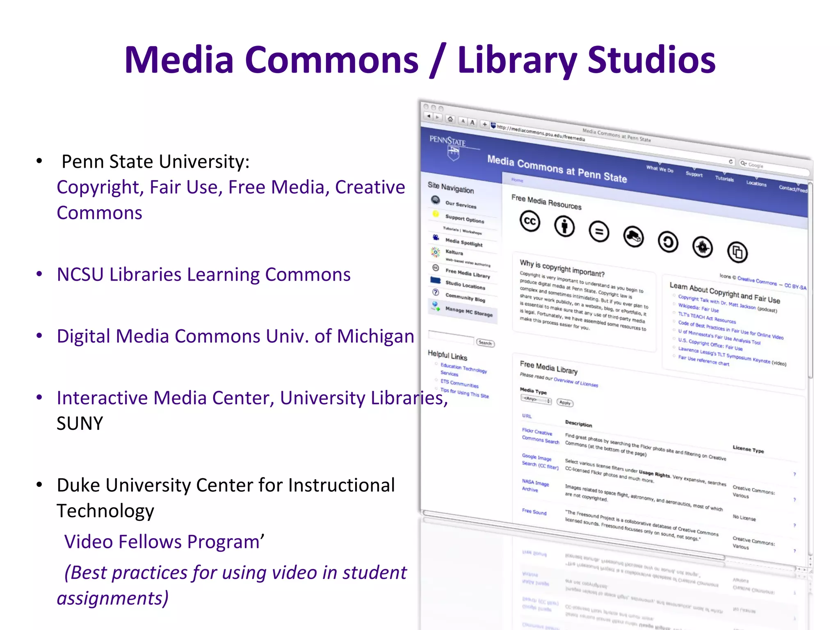
Task: Click the sidebar Search button
Action: coord(485,343)
